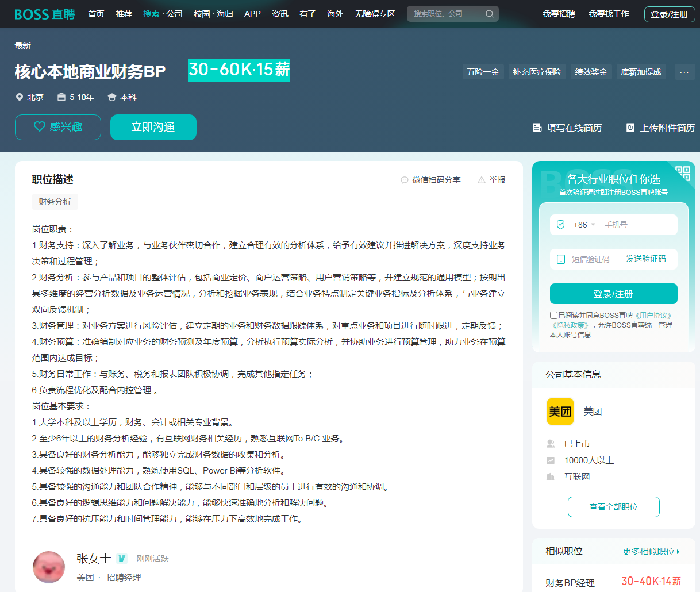
Task: Click the industry building icon beside 互联网
Action: (x=551, y=477)
